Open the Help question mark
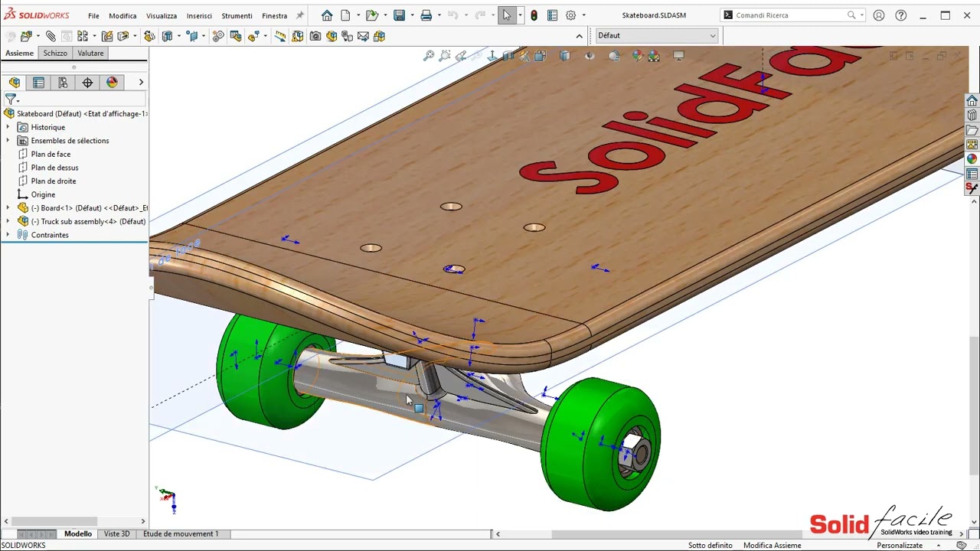This screenshot has height=551, width=980. coord(901,15)
